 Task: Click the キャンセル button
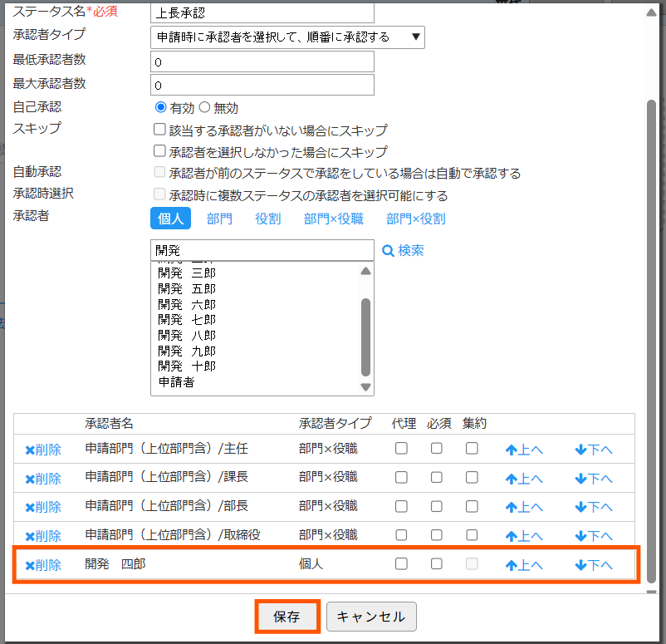(371, 617)
